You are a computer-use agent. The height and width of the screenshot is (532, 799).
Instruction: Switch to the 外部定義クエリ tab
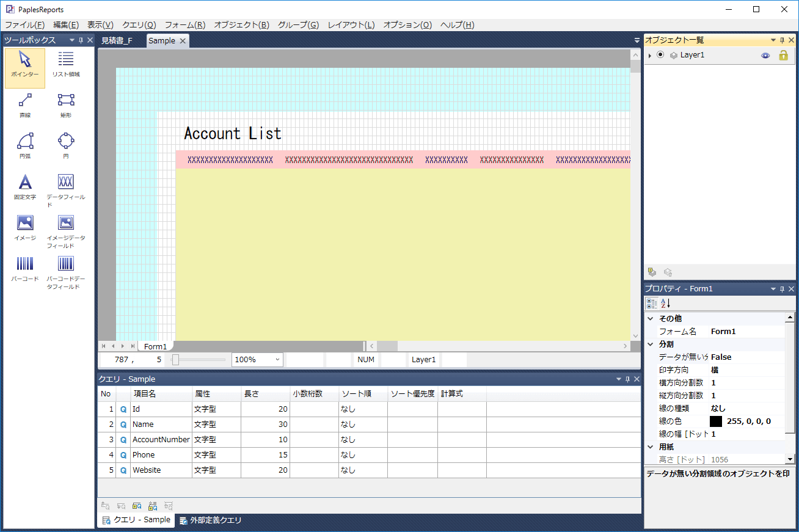point(211,520)
